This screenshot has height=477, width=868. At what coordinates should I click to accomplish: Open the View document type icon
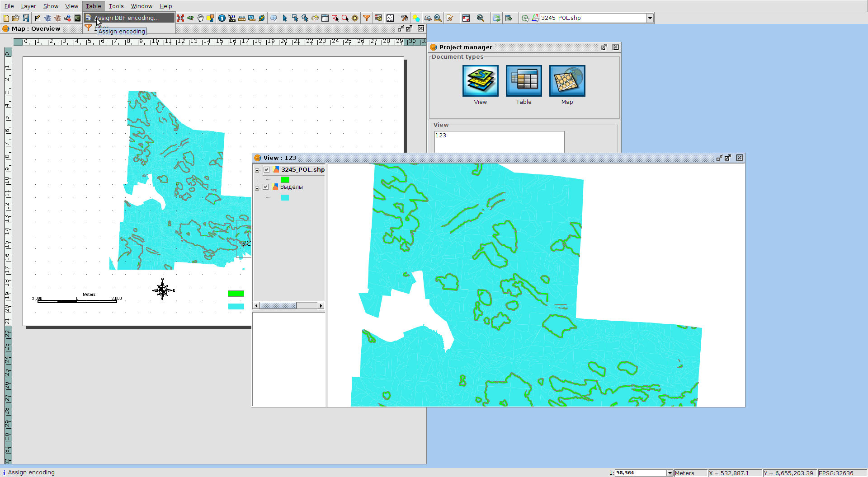[x=480, y=81]
